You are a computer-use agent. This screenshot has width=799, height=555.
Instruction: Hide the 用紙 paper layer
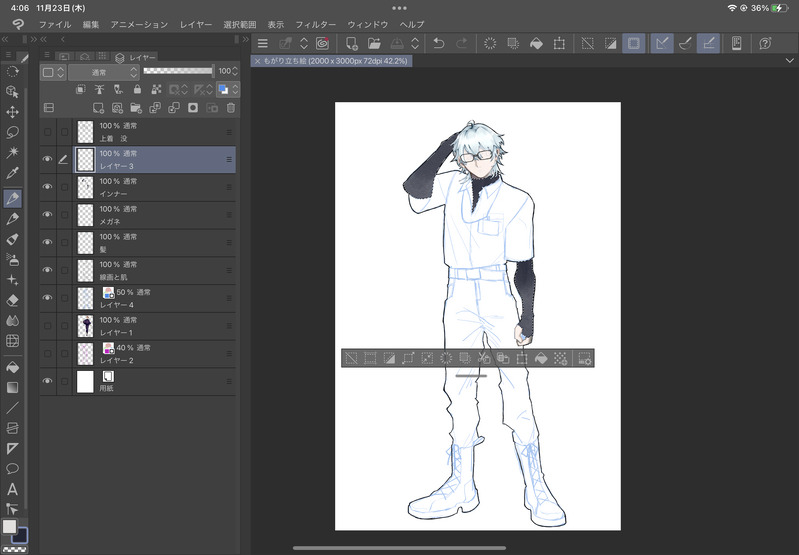(x=47, y=381)
